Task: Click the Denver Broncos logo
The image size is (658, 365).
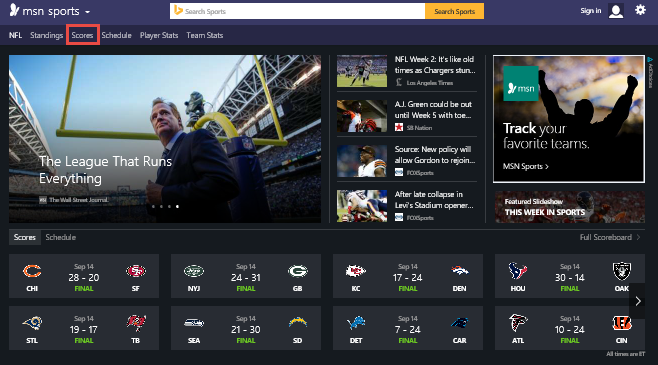Action: (460, 271)
